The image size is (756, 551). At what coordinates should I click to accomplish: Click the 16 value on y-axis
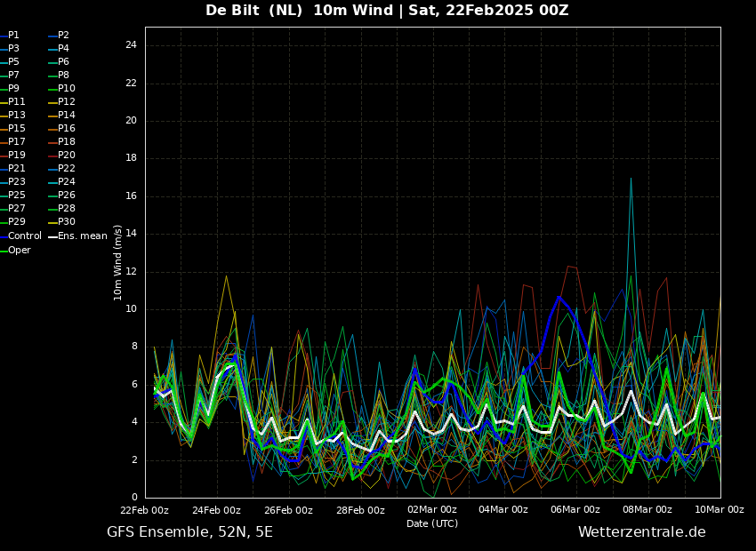[131, 196]
